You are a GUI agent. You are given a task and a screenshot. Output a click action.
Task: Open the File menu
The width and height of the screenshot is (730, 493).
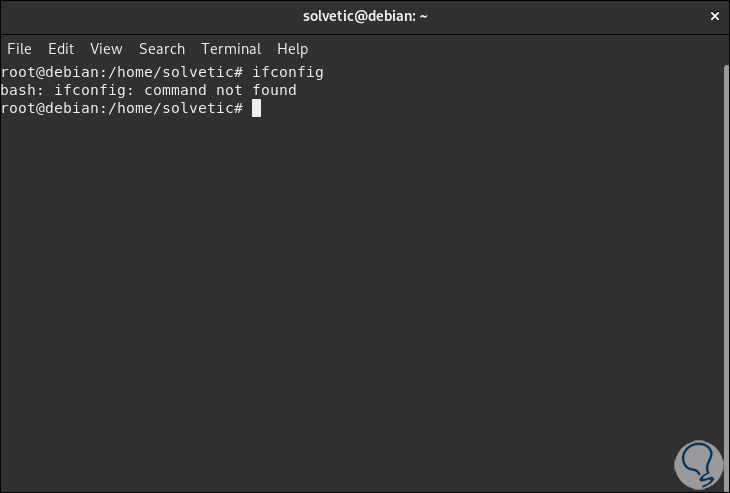tap(19, 48)
